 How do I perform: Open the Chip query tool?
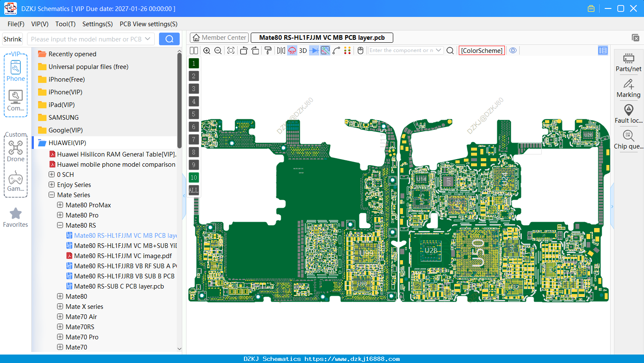point(628,140)
